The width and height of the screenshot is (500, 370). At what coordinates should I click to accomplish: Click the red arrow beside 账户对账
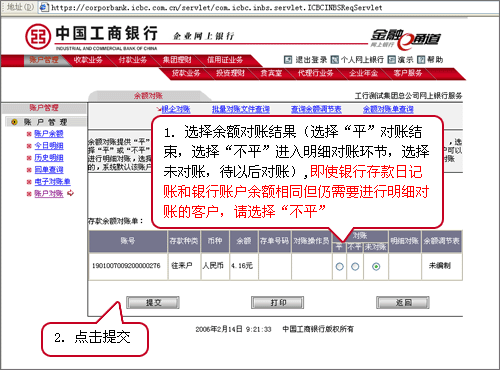click(70, 193)
